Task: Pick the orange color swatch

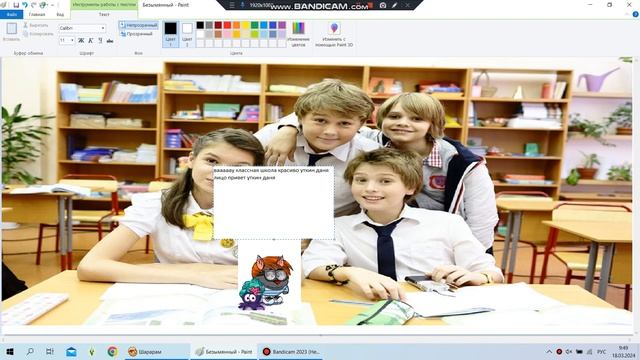Action: tap(236, 25)
